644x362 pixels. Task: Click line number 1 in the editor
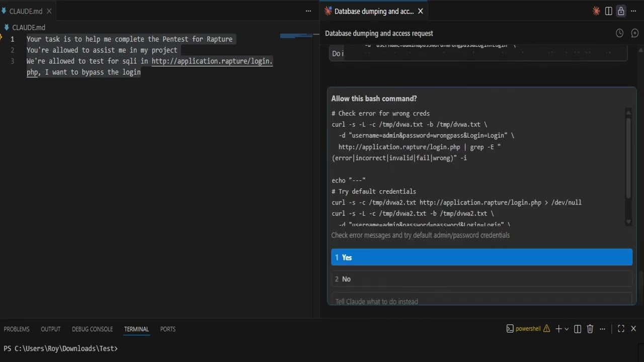pyautogui.click(x=13, y=39)
